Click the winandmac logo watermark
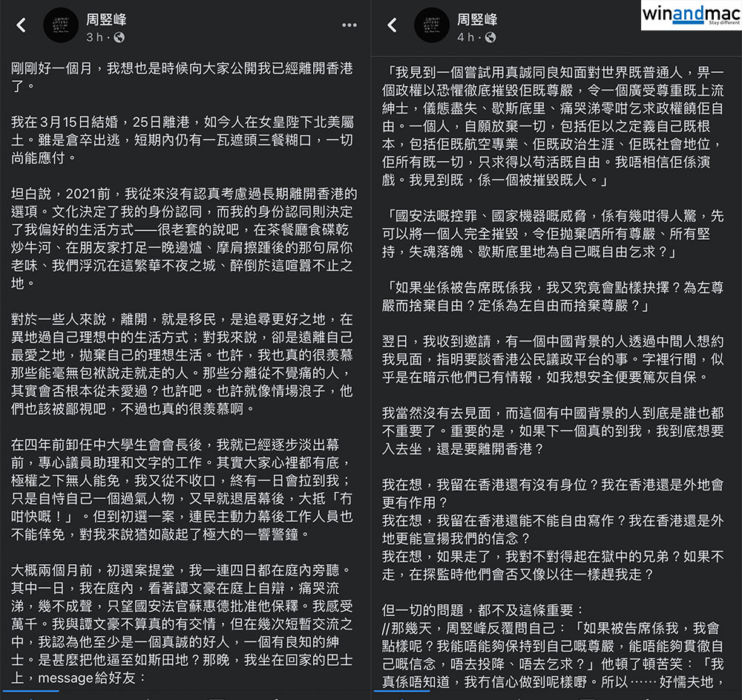Screen dimensions: 742x700 click(689, 16)
